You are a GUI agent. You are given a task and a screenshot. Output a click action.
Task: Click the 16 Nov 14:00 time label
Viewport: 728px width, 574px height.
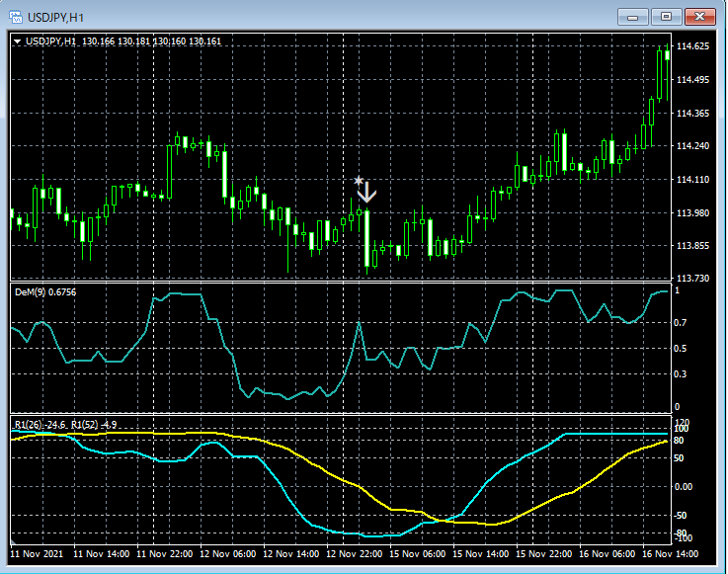point(670,553)
